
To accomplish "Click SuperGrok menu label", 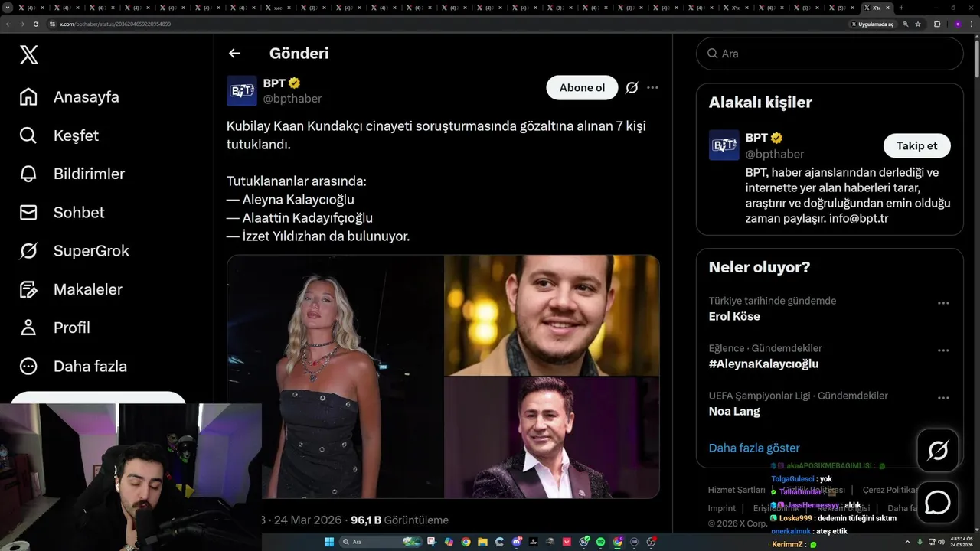I will [91, 251].
